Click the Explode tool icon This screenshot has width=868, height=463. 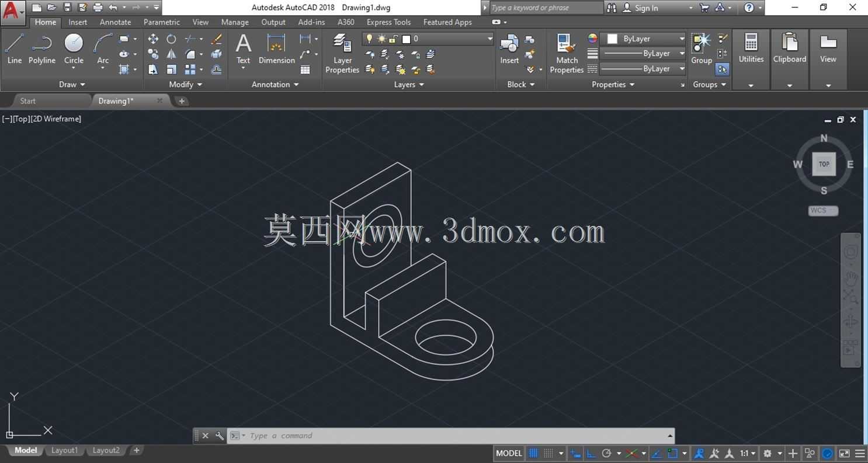click(216, 54)
